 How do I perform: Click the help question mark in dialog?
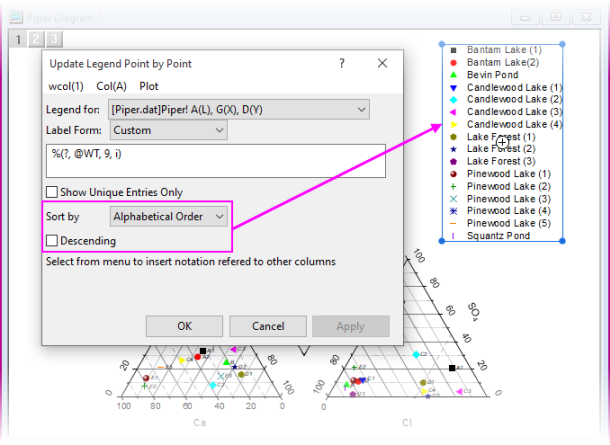(x=342, y=63)
